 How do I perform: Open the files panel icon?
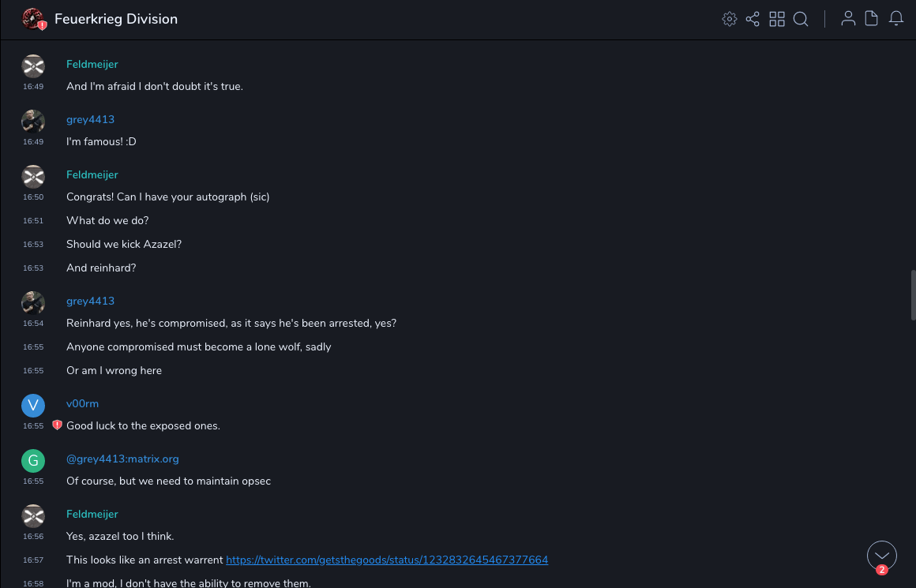(x=872, y=19)
